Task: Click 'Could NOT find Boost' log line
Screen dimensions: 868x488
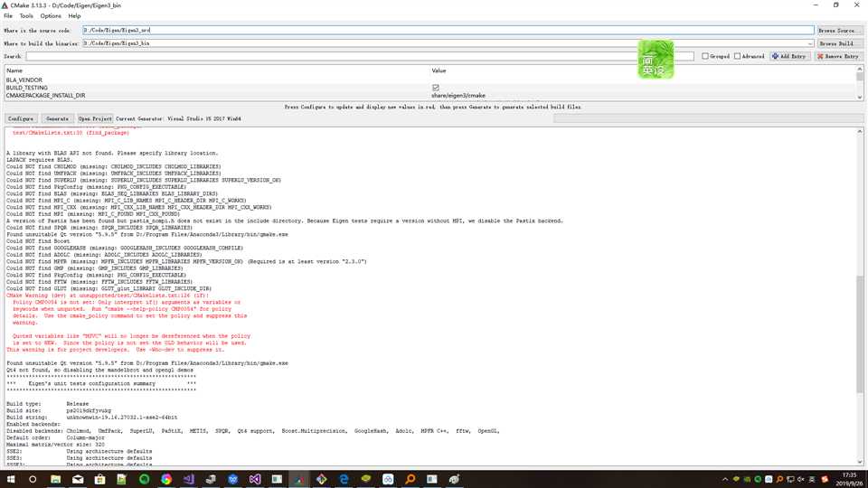Action: [38, 241]
